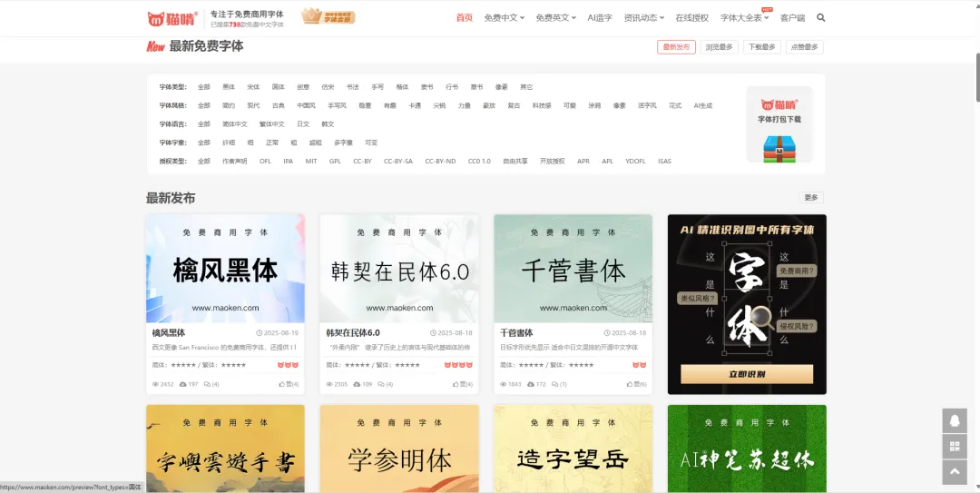Filter font type by 书法
Image resolution: width=980 pixels, height=493 pixels.
pos(352,87)
